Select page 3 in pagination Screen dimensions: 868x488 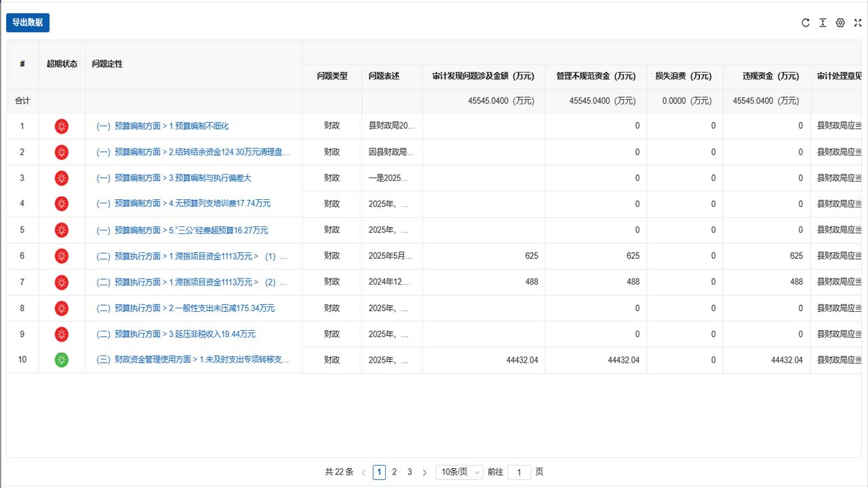pyautogui.click(x=410, y=472)
